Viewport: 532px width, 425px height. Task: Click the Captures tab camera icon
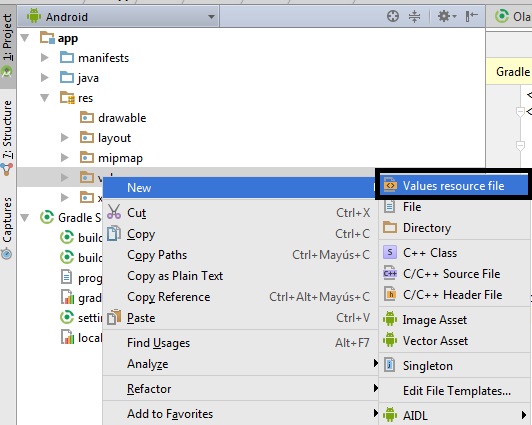(x=7, y=253)
